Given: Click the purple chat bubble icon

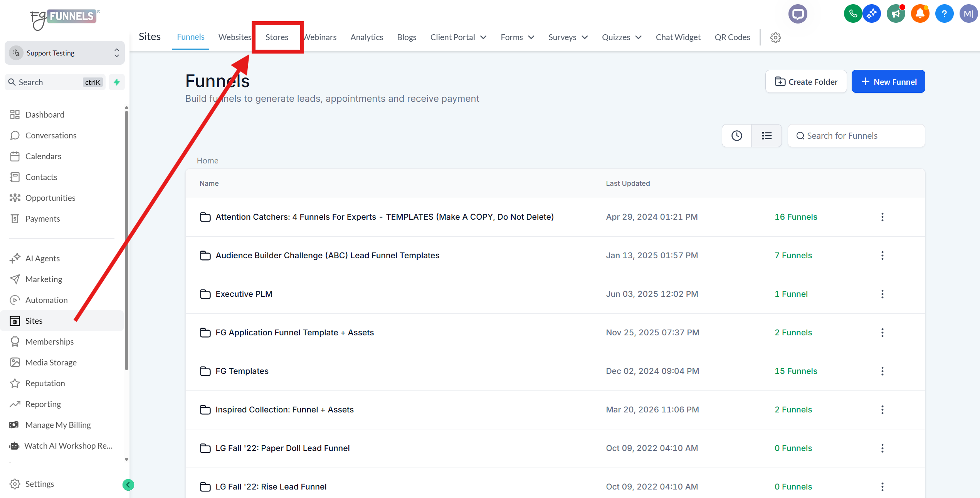Looking at the screenshot, I should coord(797,14).
